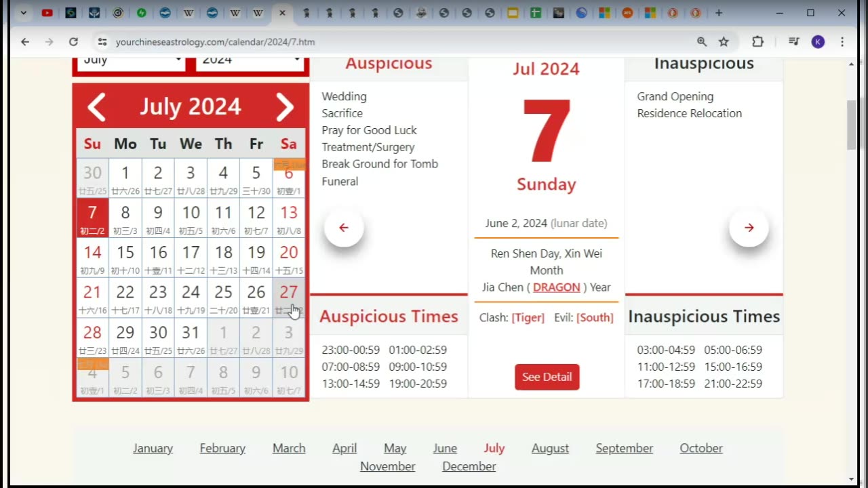868x488 pixels.
Task: Open the November month link
Action: click(387, 466)
